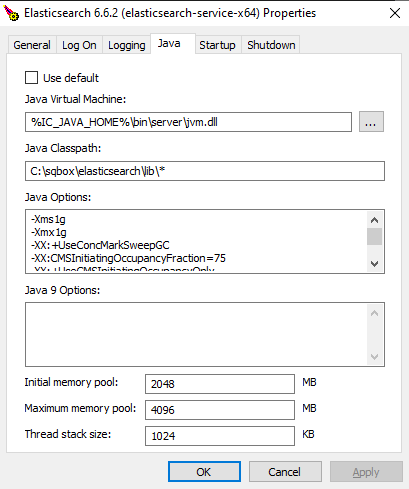Dismiss dialog with Cancel button
The width and height of the screenshot is (409, 489).
285,472
